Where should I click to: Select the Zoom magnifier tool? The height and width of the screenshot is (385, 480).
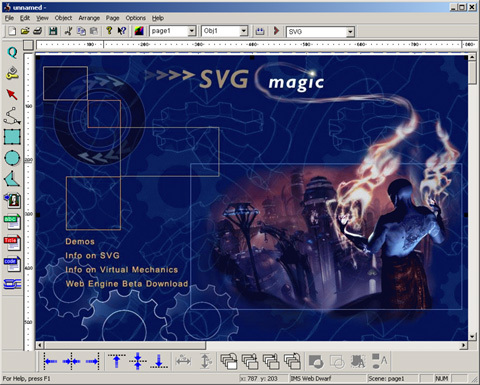point(12,52)
